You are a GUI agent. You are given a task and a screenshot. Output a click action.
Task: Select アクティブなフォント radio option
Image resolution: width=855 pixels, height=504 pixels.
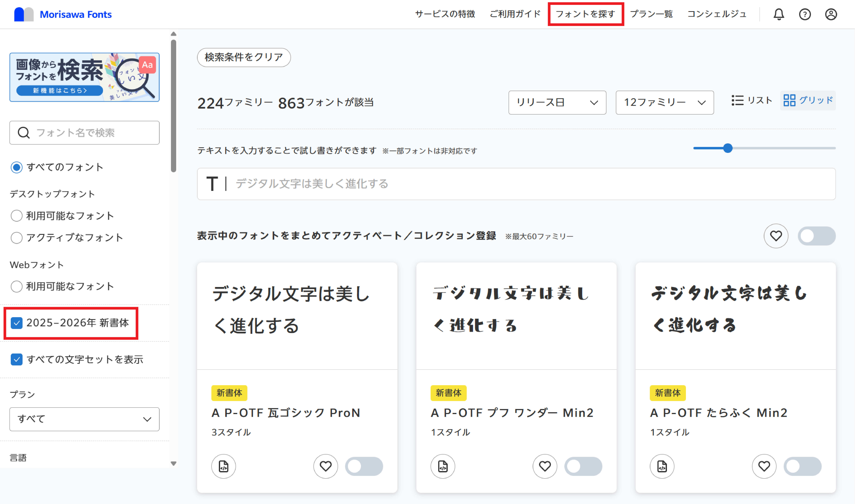(17, 238)
